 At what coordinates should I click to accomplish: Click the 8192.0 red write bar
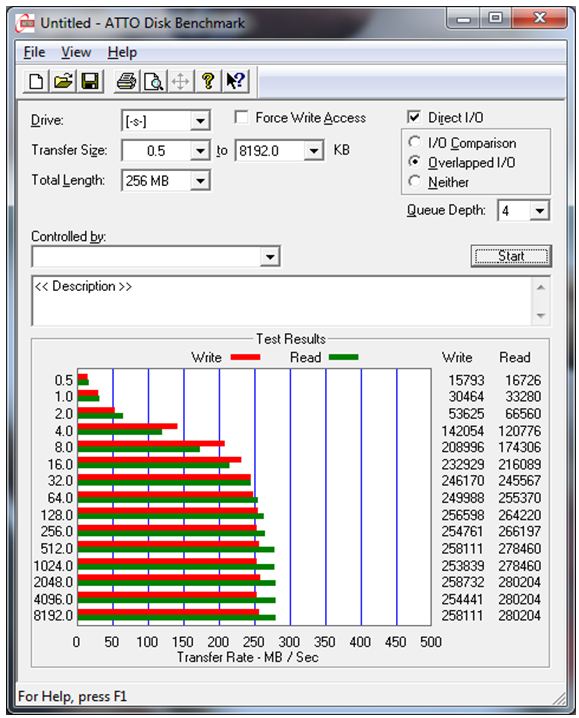coord(169,612)
